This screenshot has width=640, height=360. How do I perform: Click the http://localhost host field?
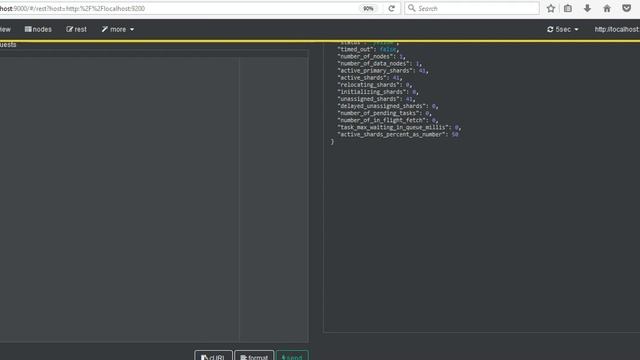pos(617,29)
